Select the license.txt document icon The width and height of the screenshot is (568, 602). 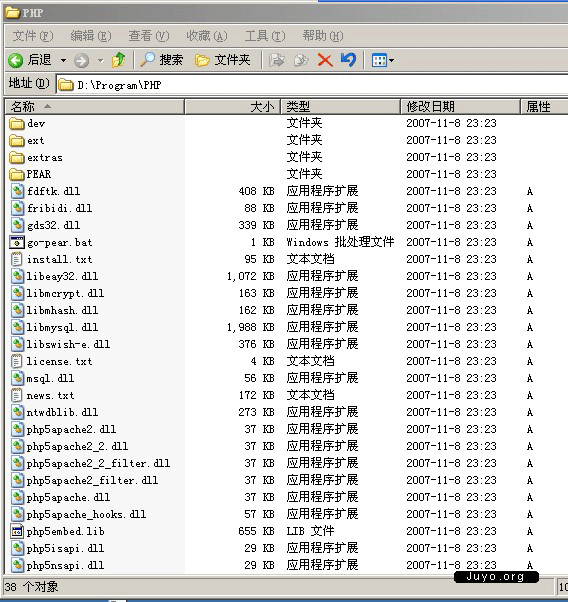pyautogui.click(x=17, y=361)
